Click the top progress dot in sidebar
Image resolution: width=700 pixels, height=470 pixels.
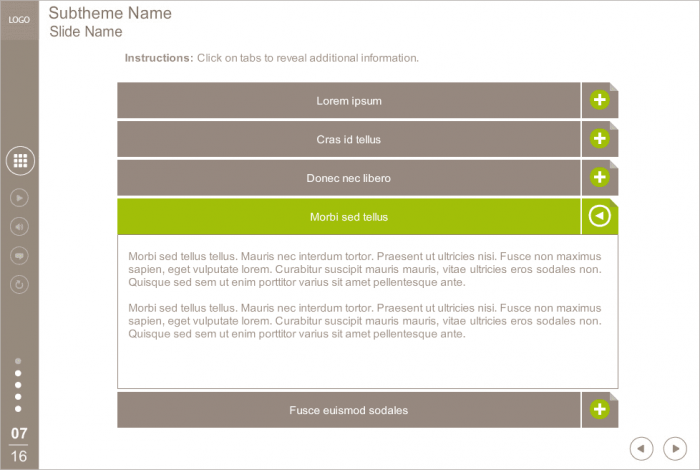point(19,361)
